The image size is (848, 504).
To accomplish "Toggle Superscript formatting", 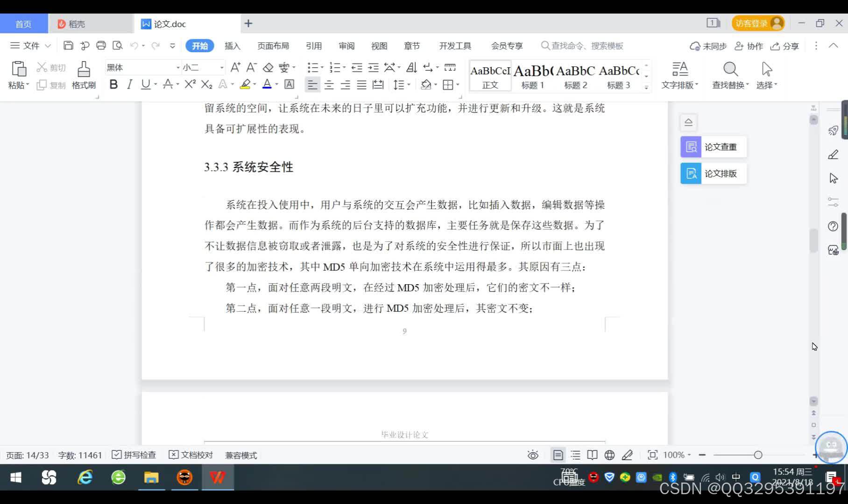I will (190, 84).
